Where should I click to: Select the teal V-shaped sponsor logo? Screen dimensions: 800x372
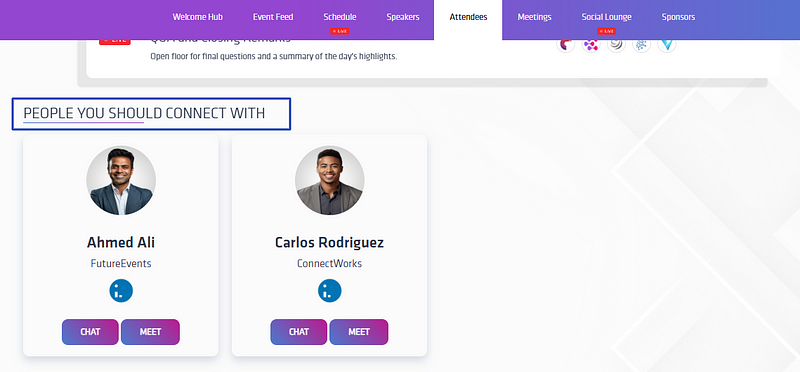point(667,45)
